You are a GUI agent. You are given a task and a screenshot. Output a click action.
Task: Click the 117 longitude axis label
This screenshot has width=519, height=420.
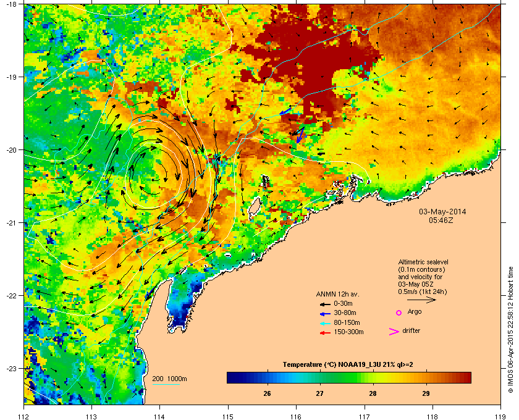point(364,416)
